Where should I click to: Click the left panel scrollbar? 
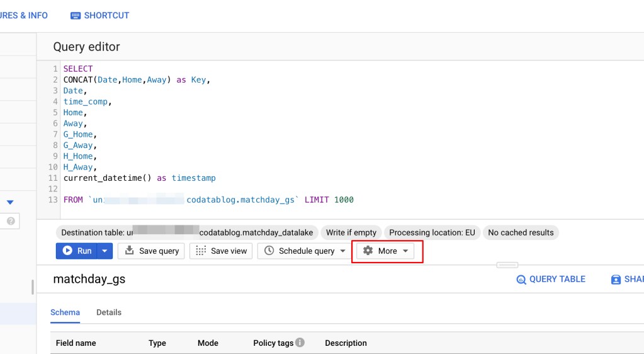pyautogui.click(x=33, y=287)
